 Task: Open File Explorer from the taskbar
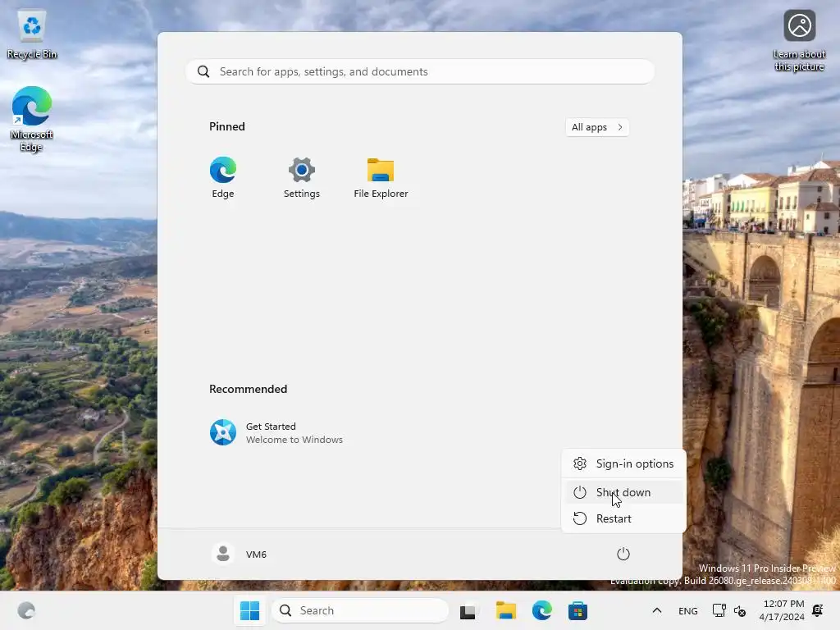click(505, 610)
